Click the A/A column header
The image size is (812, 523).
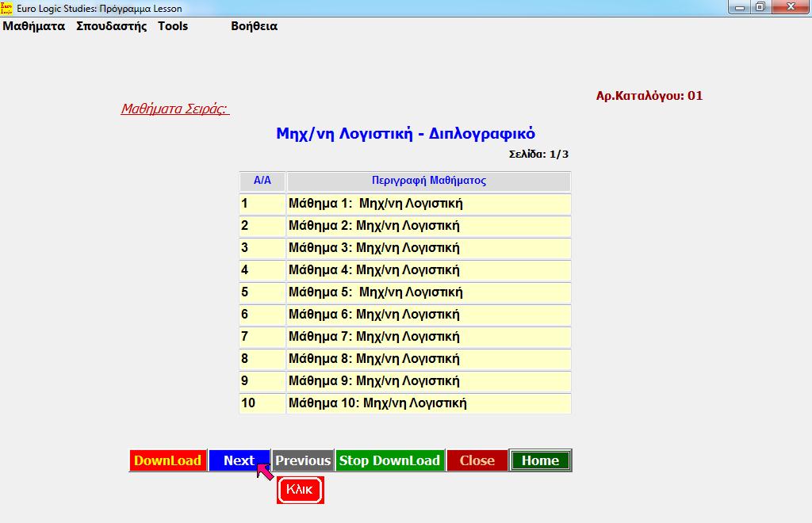tap(262, 181)
